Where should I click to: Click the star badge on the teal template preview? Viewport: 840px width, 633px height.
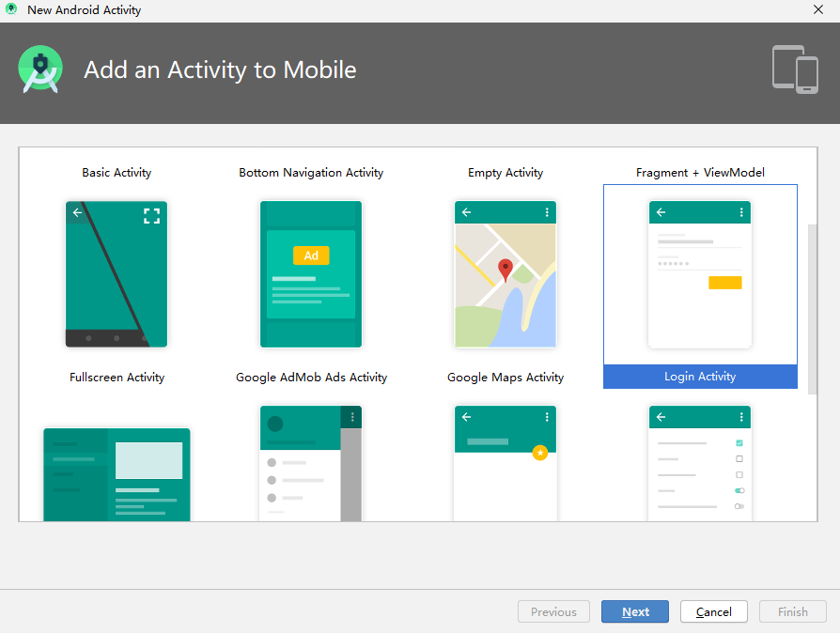coord(540,454)
